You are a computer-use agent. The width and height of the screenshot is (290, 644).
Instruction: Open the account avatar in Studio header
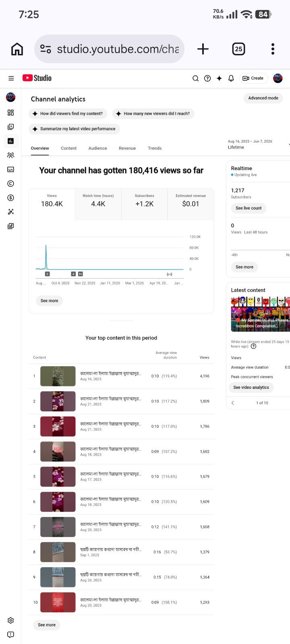[x=278, y=78]
